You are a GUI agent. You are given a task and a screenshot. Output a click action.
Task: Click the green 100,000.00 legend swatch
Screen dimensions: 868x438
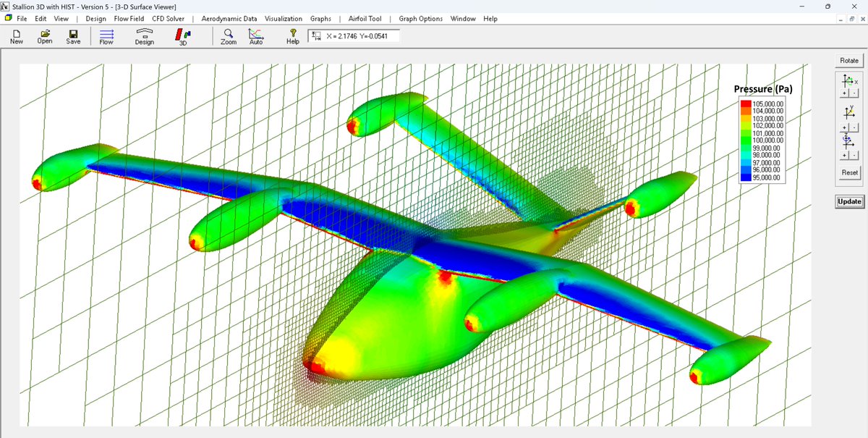(746, 140)
